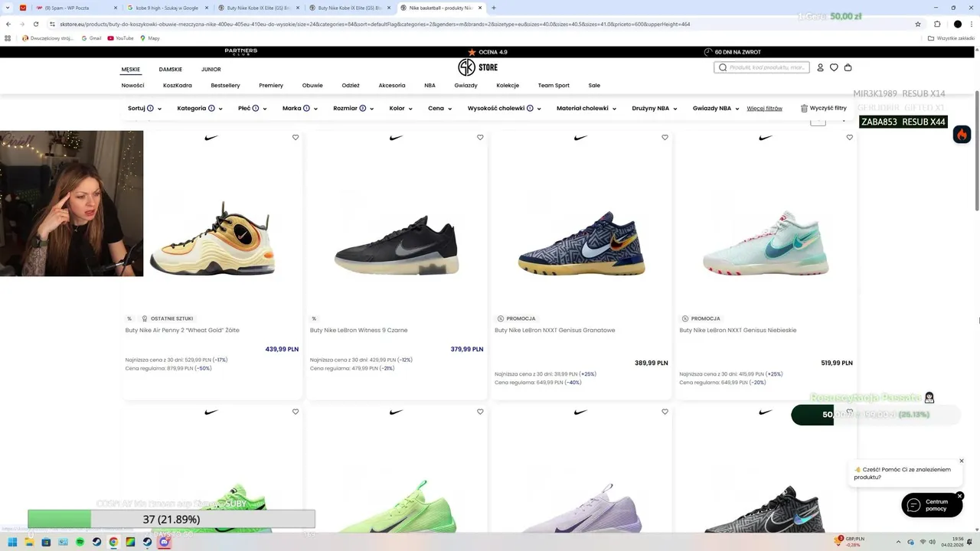Open the Chrome profile avatar

(957, 24)
